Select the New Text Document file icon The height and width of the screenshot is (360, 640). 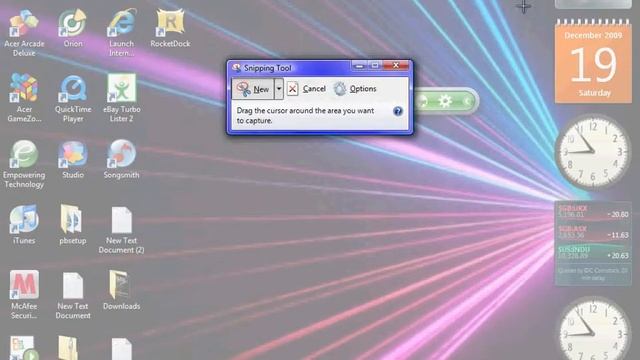[73, 295]
